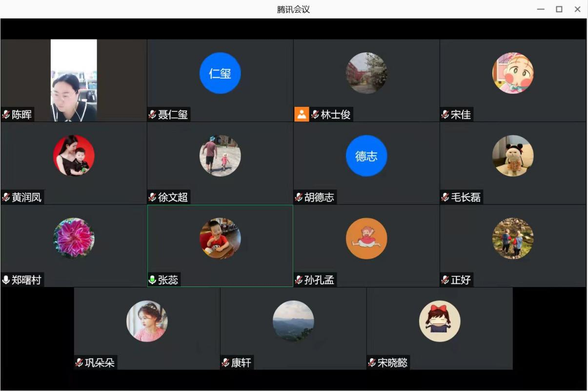588x391 pixels.
Task: Click 陈晖's live video feed
Action: pos(74,81)
